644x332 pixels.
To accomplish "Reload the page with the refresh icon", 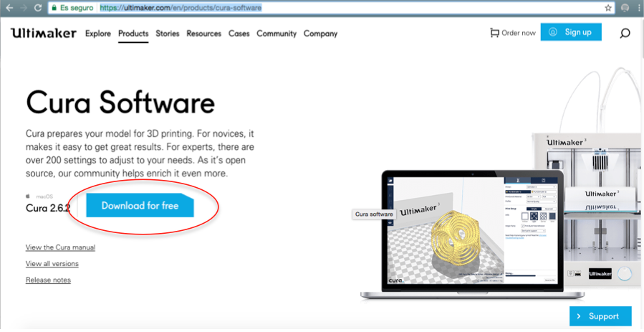I will point(39,8).
